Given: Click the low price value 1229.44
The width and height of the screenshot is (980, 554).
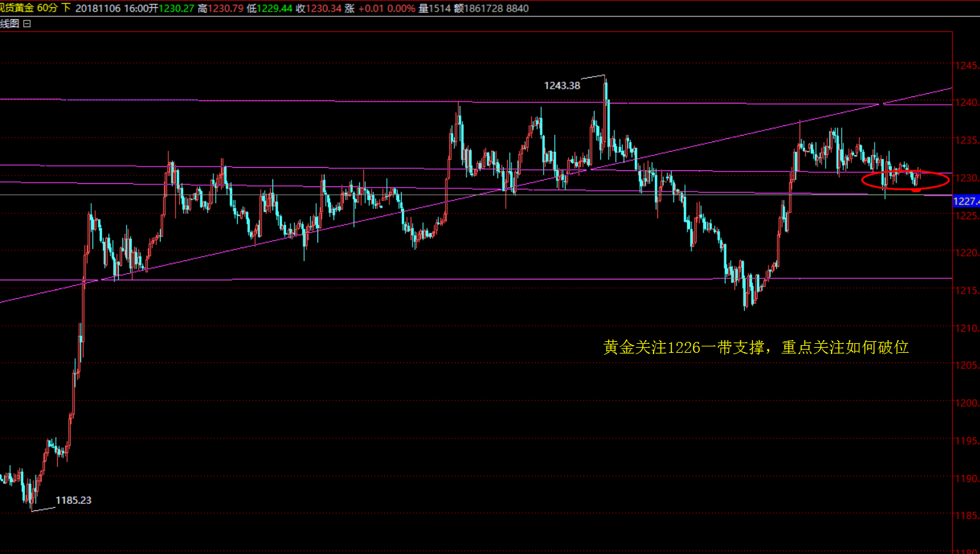Looking at the screenshot, I should tap(274, 8).
